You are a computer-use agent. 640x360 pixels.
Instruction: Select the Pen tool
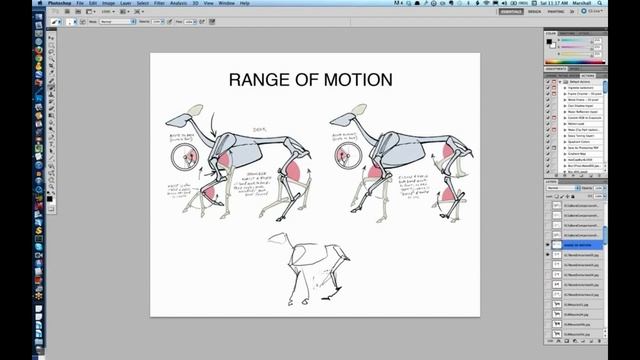point(51,137)
